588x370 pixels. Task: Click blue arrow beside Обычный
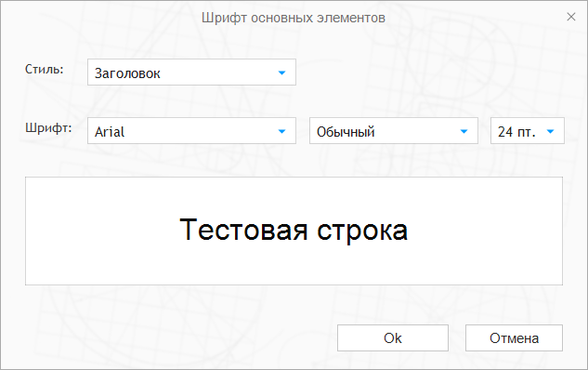click(464, 131)
